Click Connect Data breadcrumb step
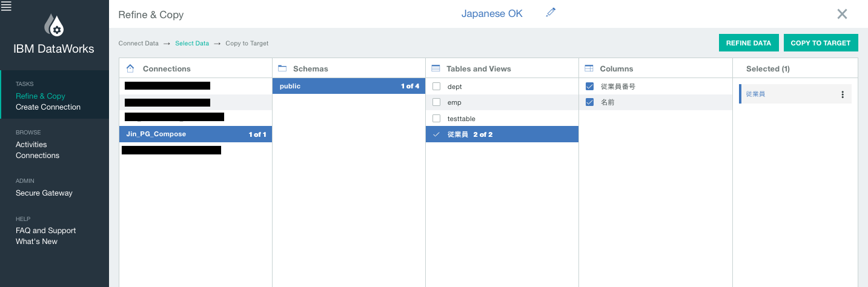 (139, 44)
